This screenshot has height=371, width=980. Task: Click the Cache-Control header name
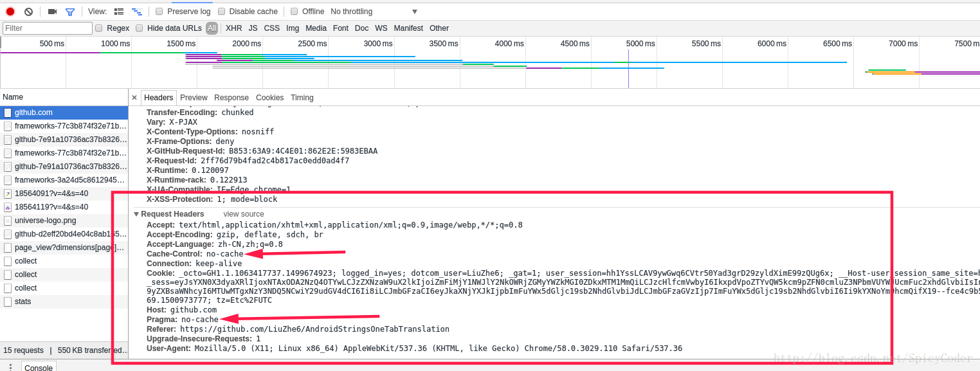[175, 254]
